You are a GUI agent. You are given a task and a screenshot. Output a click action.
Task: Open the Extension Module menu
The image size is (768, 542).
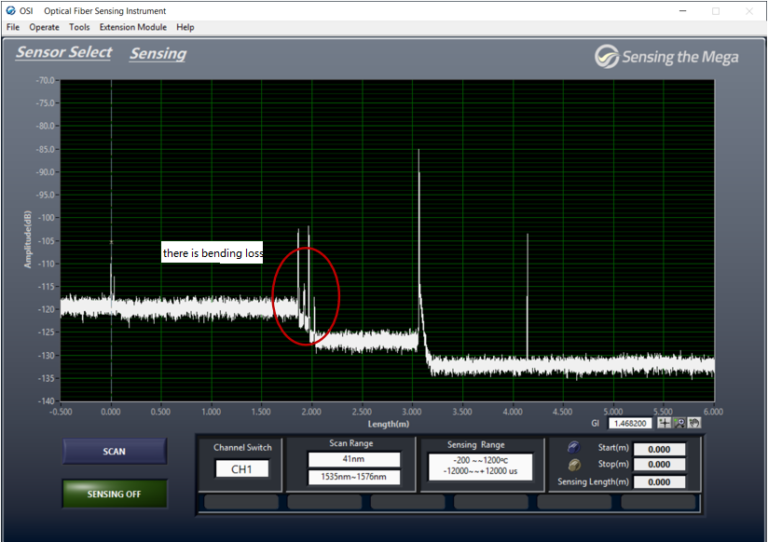pos(133,27)
